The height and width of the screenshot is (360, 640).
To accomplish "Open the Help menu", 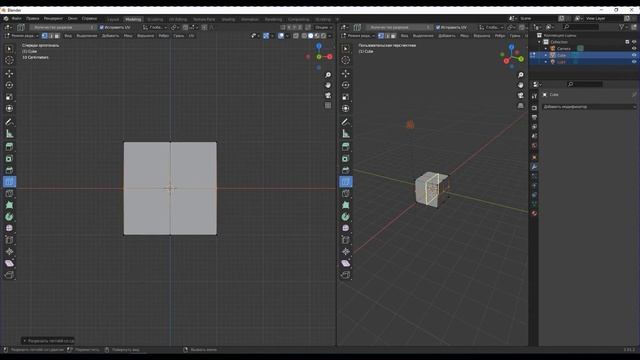I will (x=89, y=19).
